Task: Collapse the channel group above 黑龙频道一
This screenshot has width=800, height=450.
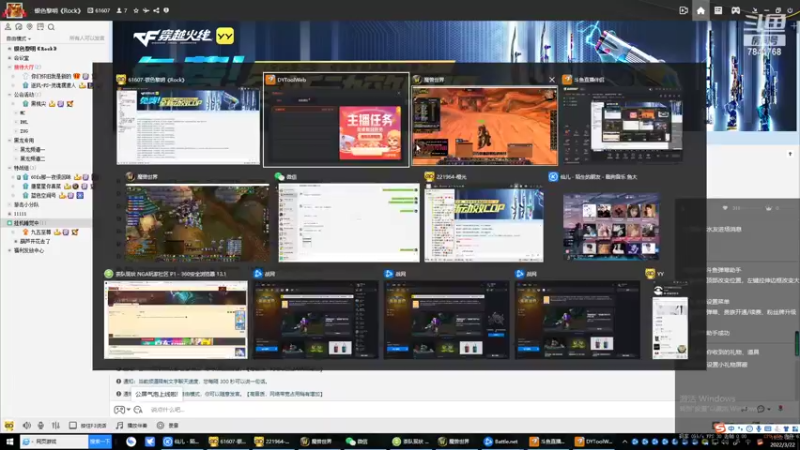Action: click(9, 140)
